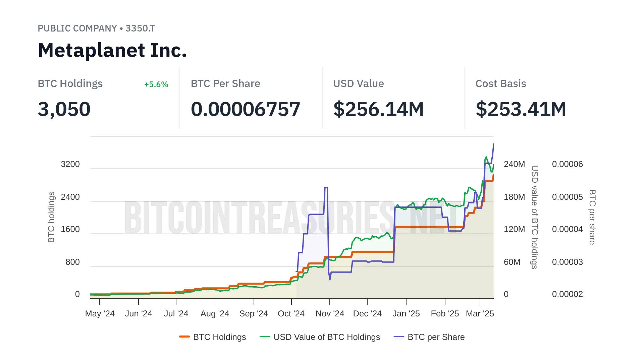
Task: Click the 3350.T ticker label
Action: pyautogui.click(x=140, y=28)
